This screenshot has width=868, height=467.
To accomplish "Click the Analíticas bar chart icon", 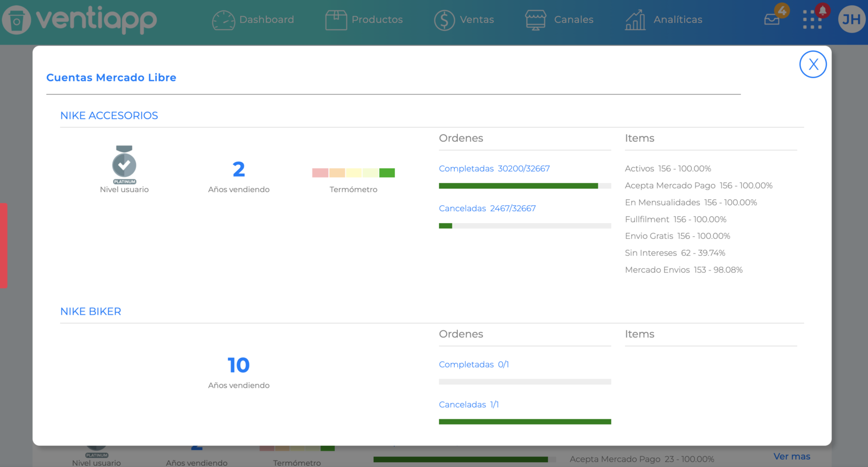I will coord(635,20).
